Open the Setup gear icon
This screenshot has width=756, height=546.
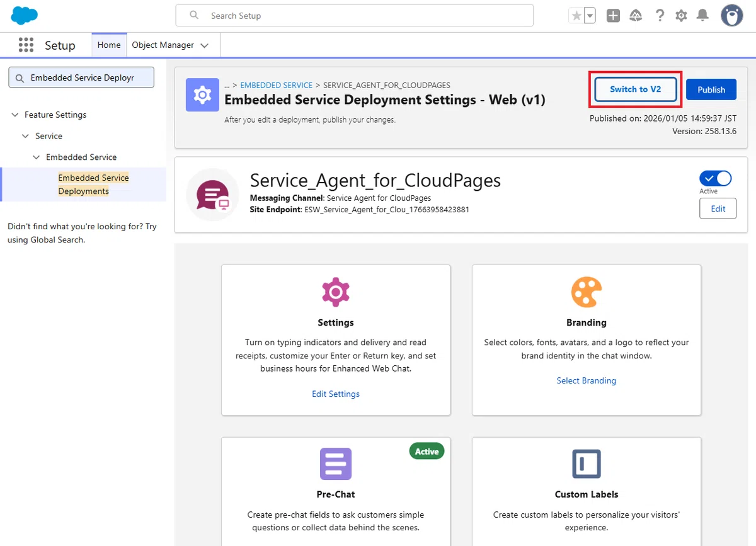tap(681, 16)
